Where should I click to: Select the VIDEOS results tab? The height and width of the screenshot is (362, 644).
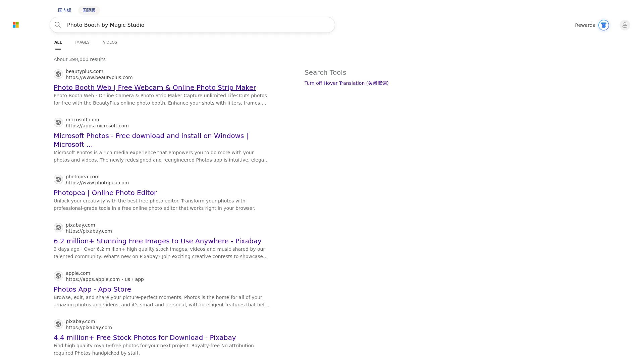pos(110,42)
